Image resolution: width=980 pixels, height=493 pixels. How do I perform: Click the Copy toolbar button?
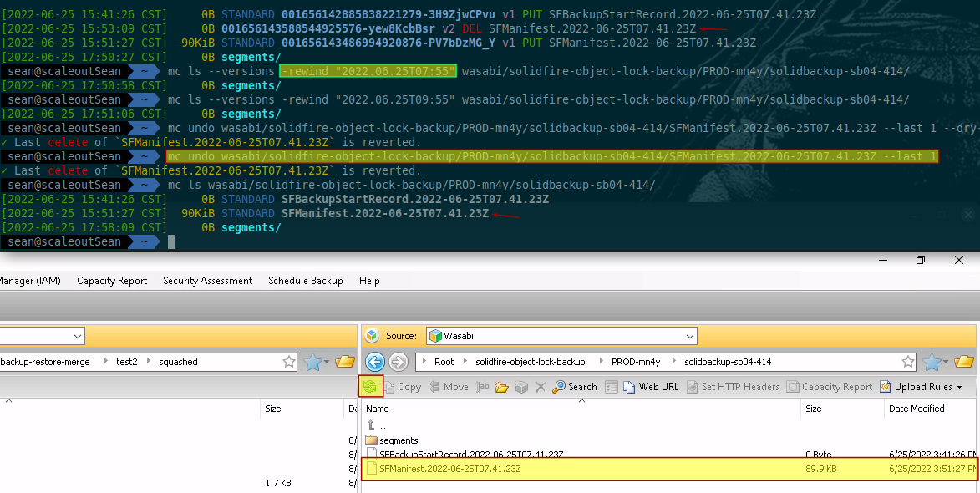click(x=403, y=387)
